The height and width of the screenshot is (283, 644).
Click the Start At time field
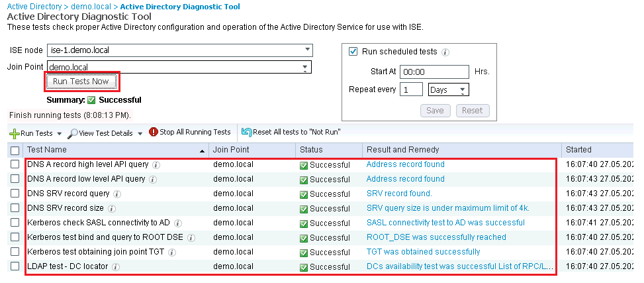(x=434, y=72)
